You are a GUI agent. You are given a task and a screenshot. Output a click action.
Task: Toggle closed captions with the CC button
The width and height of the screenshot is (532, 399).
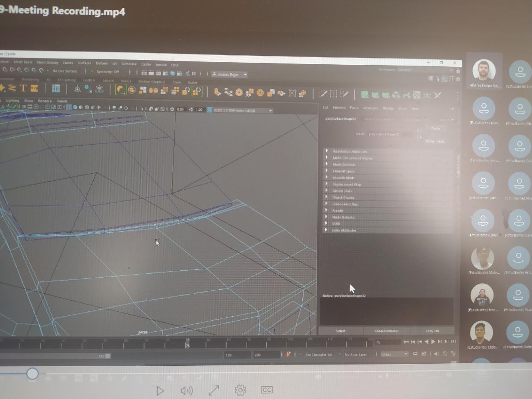267,390
